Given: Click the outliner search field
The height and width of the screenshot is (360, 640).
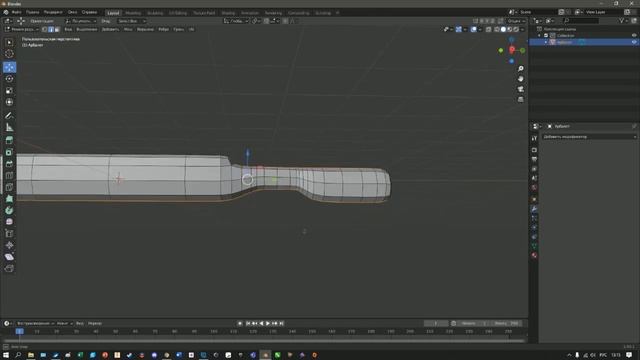Looking at the screenshot, I should [581, 20].
